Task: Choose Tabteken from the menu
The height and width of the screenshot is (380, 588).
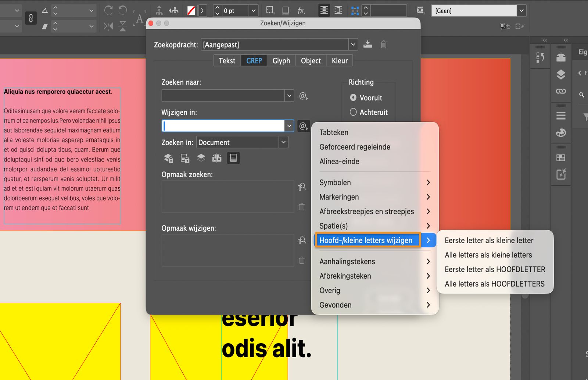Action: [375, 132]
